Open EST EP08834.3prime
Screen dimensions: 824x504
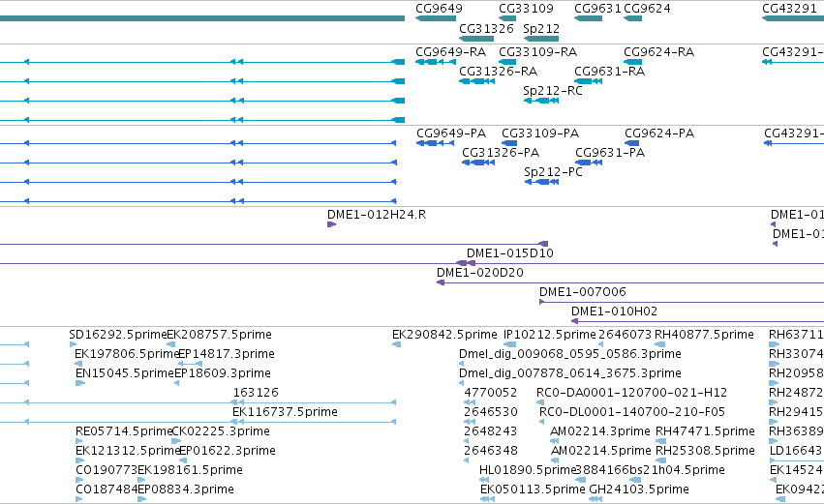coord(186,489)
